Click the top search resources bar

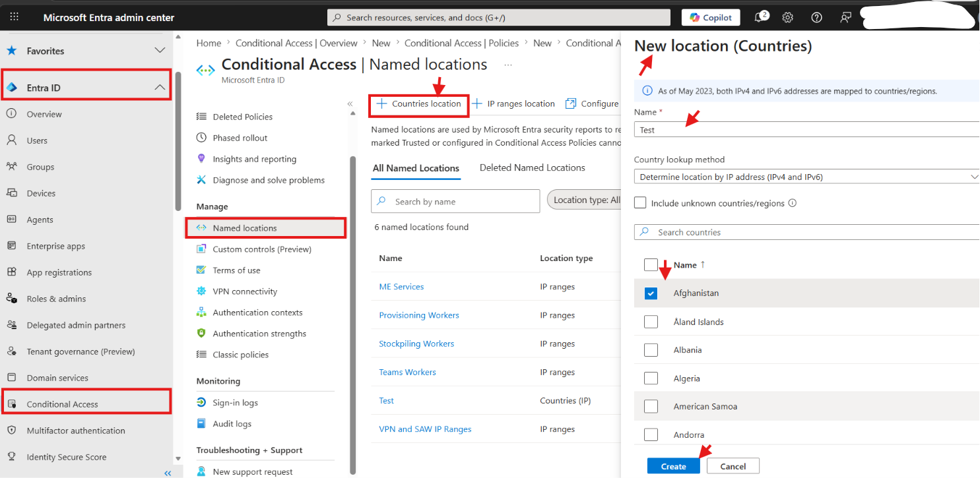pos(499,18)
